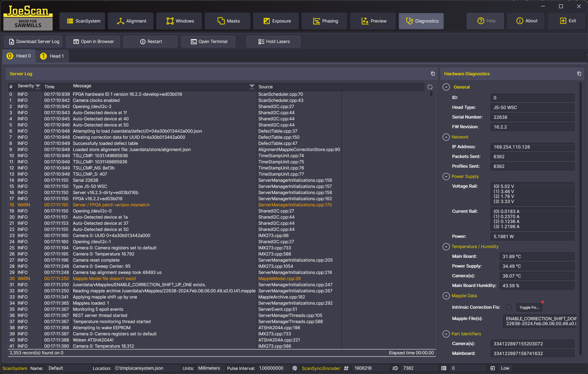Click the Hold Lasers button
The width and height of the screenshot is (588, 374).
[273, 41]
